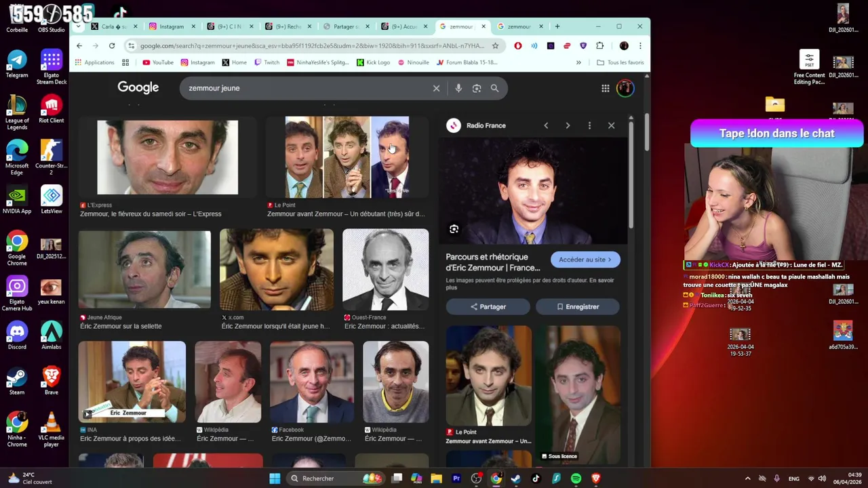Click the Enregistrer button
Image resolution: width=868 pixels, height=488 pixels.
pyautogui.click(x=577, y=307)
